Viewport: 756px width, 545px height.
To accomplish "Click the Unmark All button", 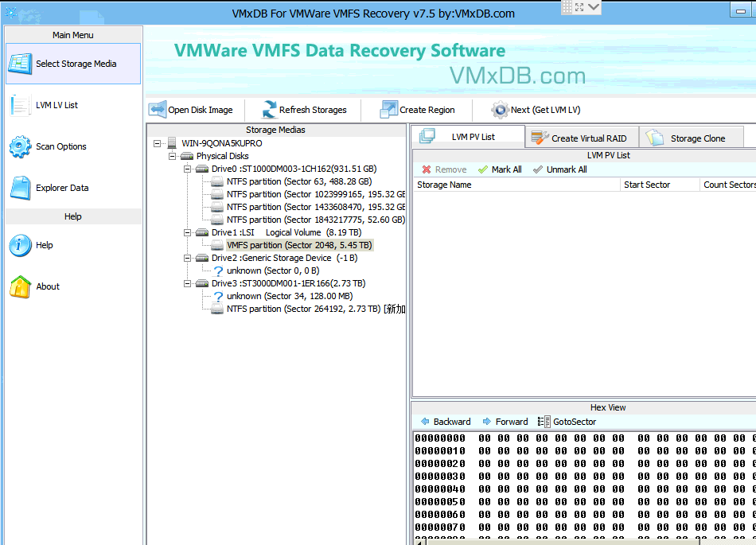I will tap(559, 169).
